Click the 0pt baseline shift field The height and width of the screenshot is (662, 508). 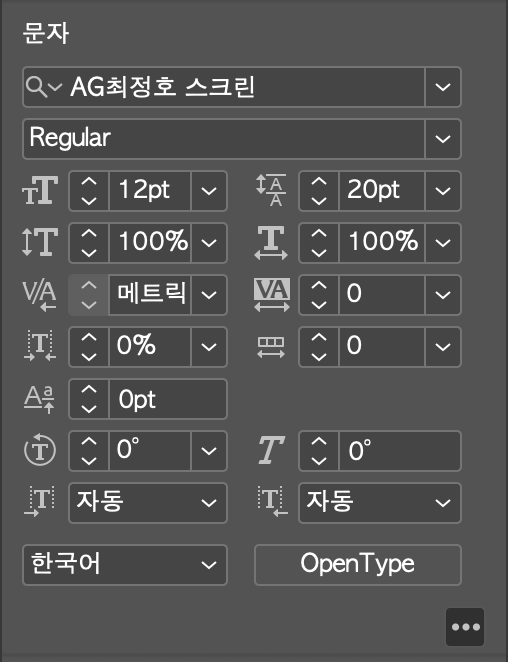click(168, 399)
